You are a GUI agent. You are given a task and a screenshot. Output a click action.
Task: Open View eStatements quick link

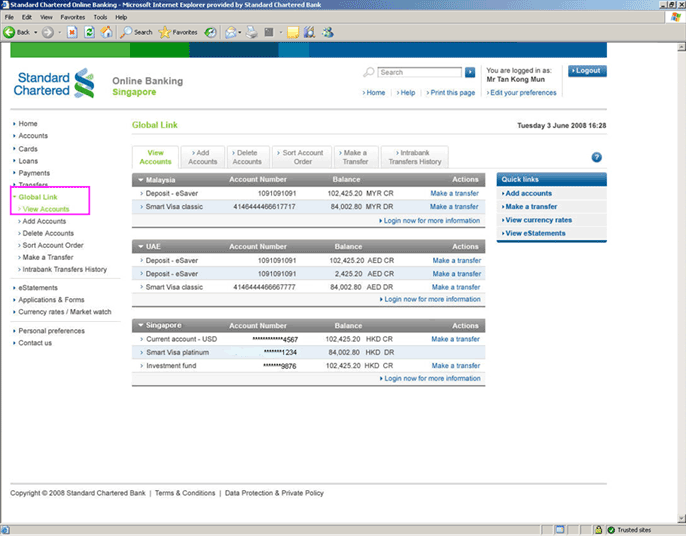[534, 234]
